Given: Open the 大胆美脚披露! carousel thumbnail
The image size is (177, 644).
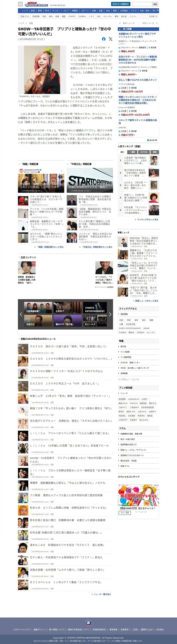Looking at the screenshot, I should 38,308.
